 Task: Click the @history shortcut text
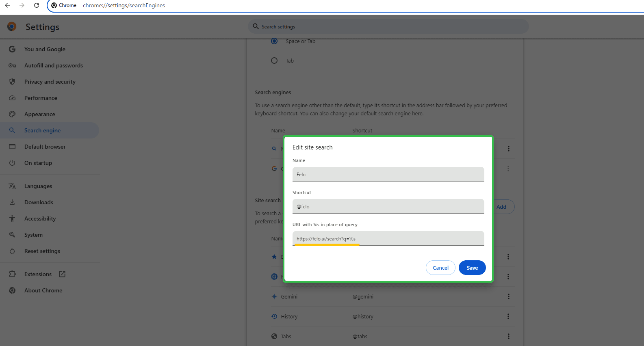(363, 316)
